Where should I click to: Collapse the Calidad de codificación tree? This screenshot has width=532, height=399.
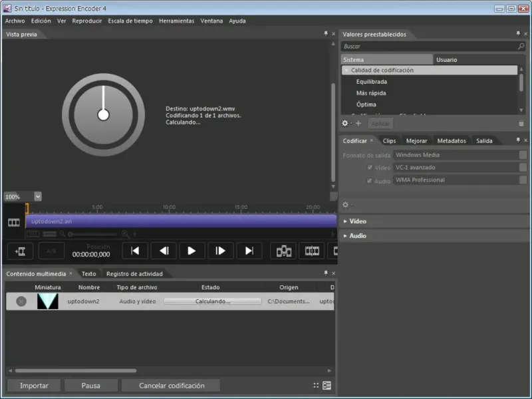[346, 70]
